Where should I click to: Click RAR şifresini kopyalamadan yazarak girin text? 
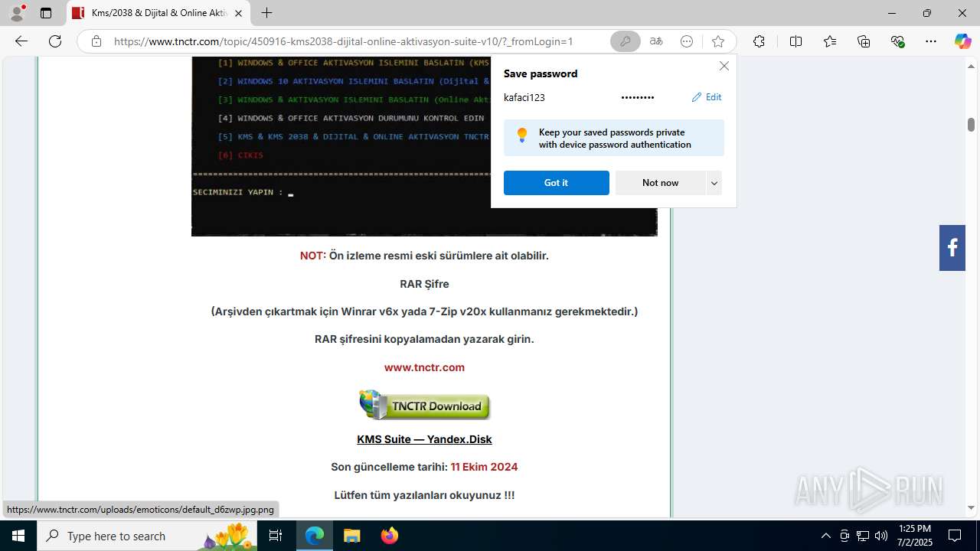[424, 339]
